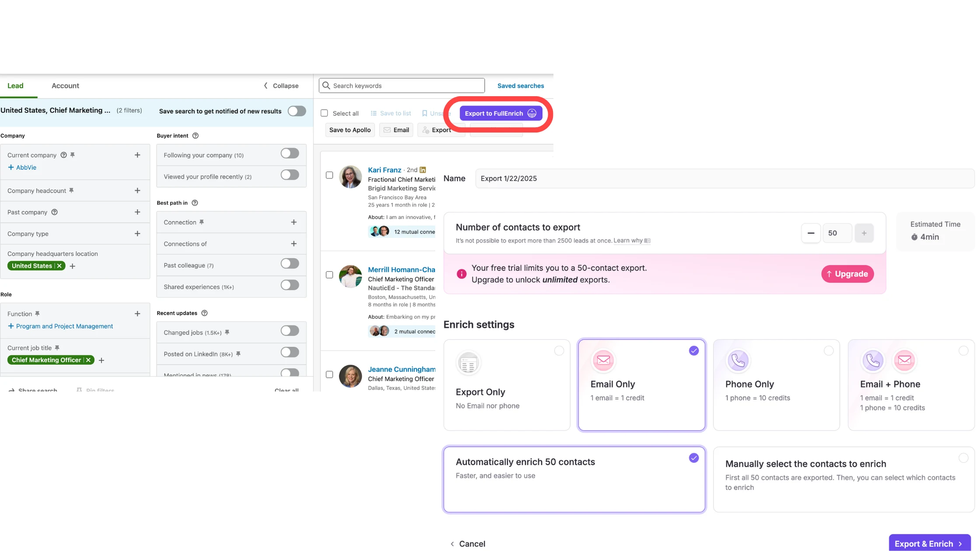This screenshot has width=980, height=551.
Task: Expand Current company filter with plus
Action: (x=137, y=155)
